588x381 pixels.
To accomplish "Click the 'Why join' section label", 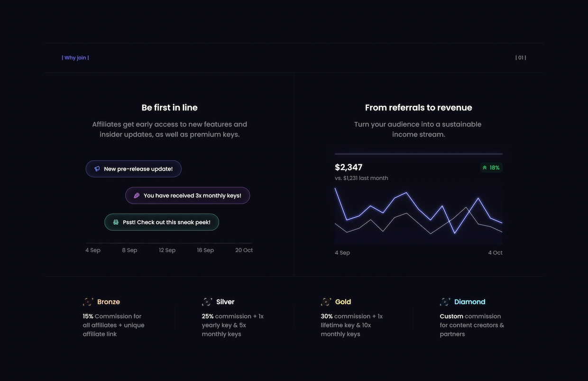I will coord(75,58).
